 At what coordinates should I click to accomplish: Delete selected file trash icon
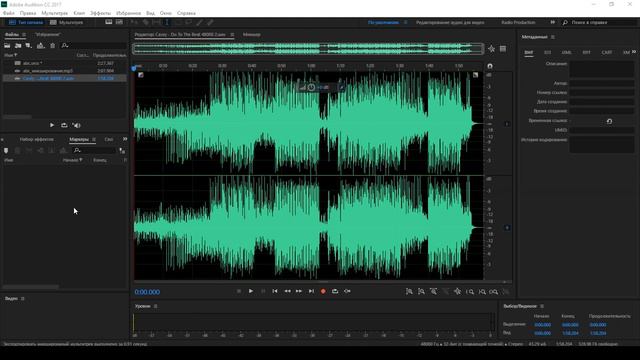point(53,46)
